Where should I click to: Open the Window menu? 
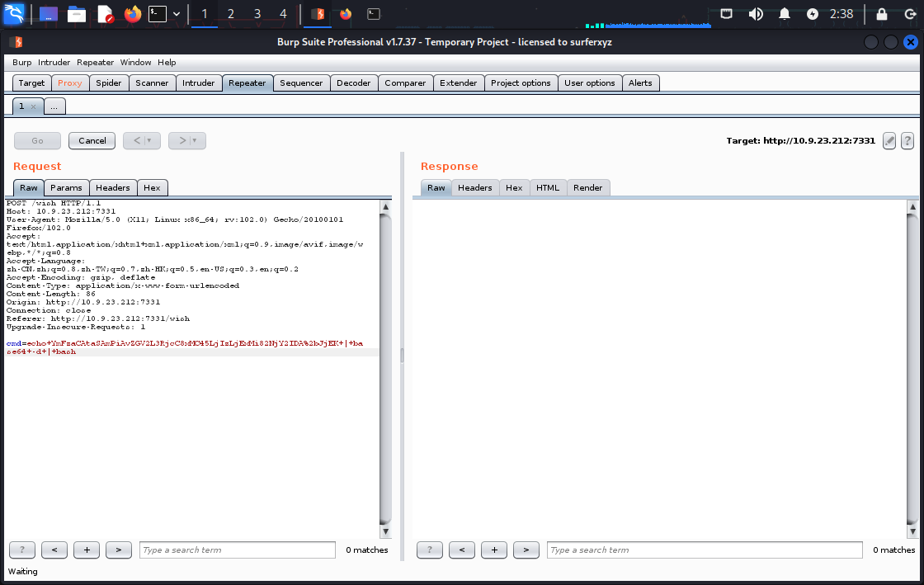pos(135,63)
